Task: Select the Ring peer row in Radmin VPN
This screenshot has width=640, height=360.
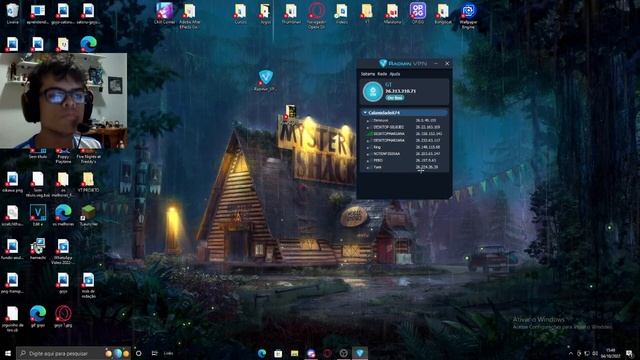Action: pos(404,147)
